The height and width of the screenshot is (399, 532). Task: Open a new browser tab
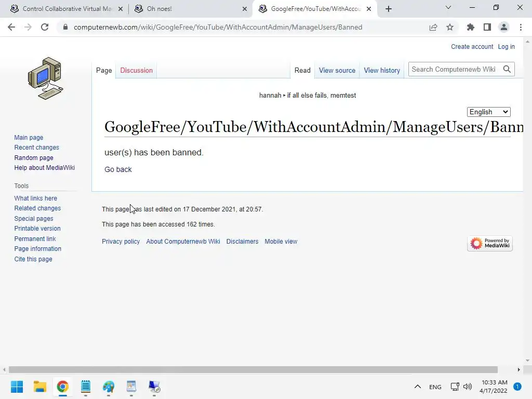pyautogui.click(x=389, y=9)
